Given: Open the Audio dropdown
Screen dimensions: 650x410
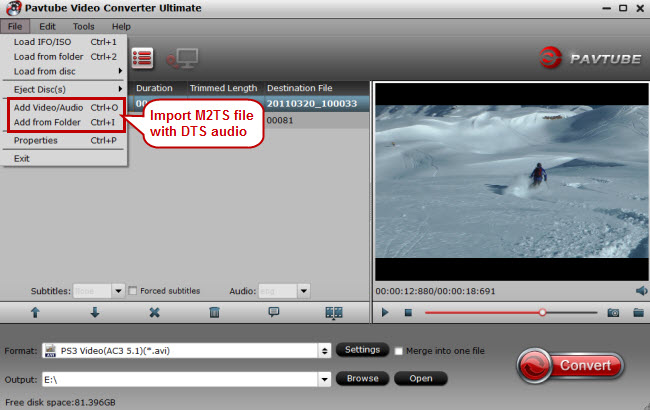Looking at the screenshot, I should tap(303, 291).
